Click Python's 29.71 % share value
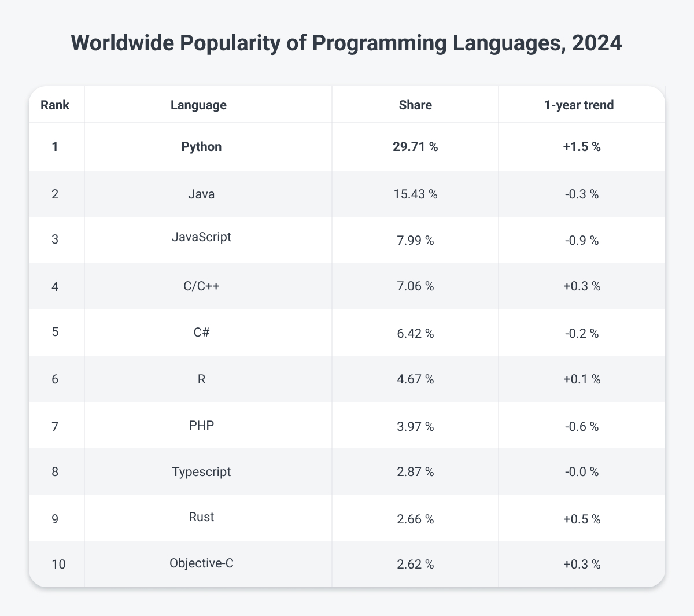 click(415, 147)
